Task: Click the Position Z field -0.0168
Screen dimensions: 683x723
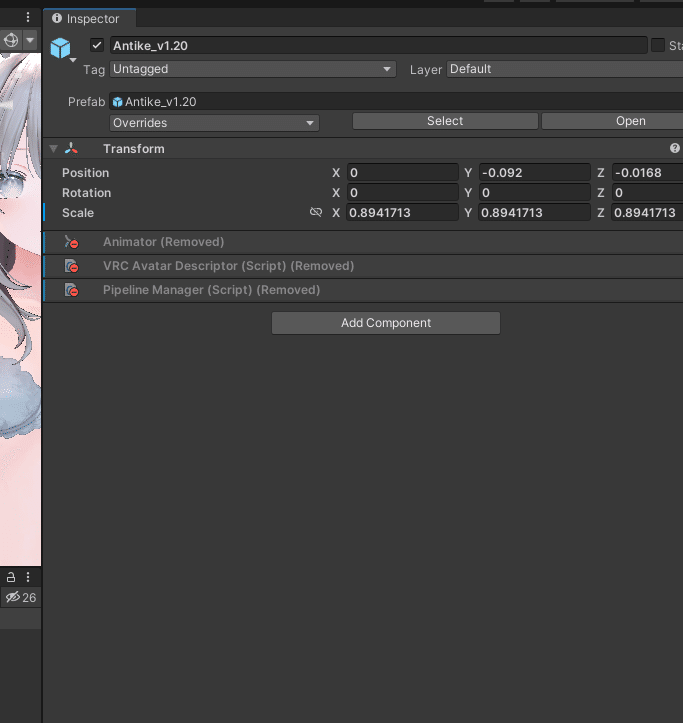Action: click(x=647, y=172)
